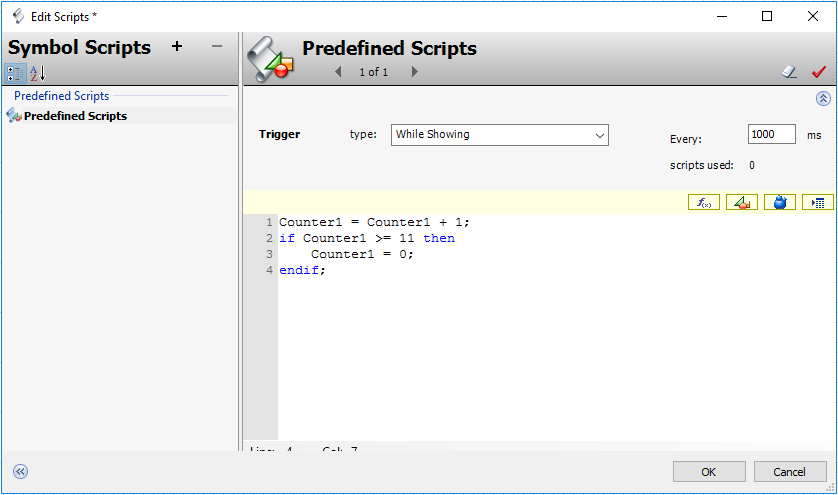This screenshot has width=838, height=495.
Task: Collapse the Trigger section with chevron
Action: 823,99
